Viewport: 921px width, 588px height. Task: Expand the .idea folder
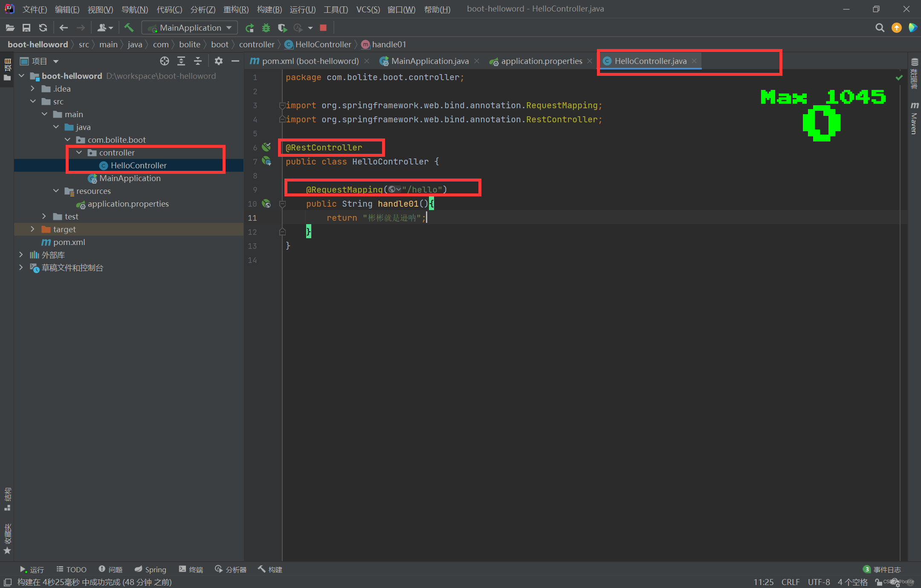click(x=33, y=89)
